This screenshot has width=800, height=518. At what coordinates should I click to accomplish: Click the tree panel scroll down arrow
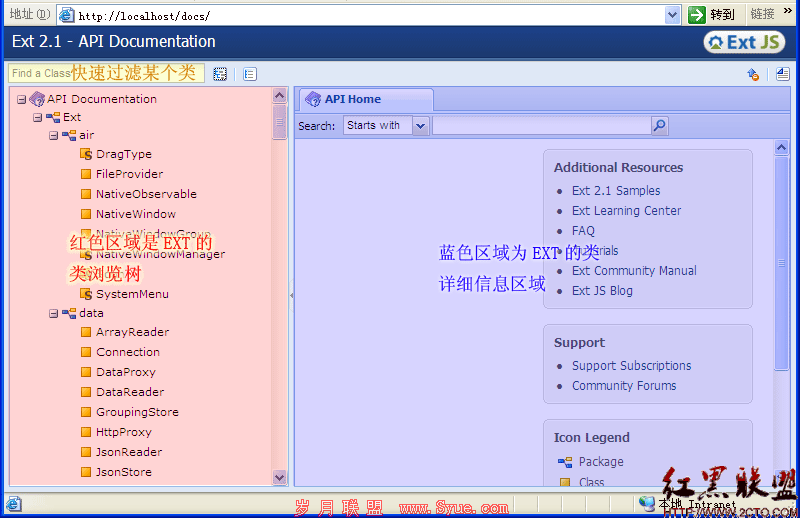tap(280, 478)
